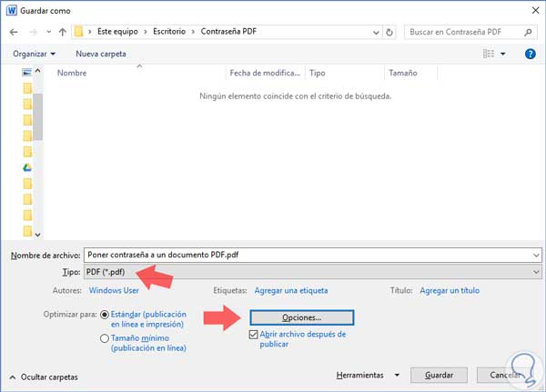This screenshot has width=546, height=392.
Task: Refresh the Contraseña PDF folder view
Action: coord(389,33)
